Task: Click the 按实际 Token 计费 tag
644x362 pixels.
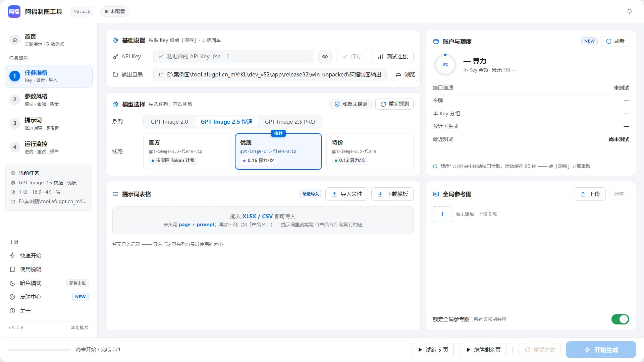Action: 173,161
